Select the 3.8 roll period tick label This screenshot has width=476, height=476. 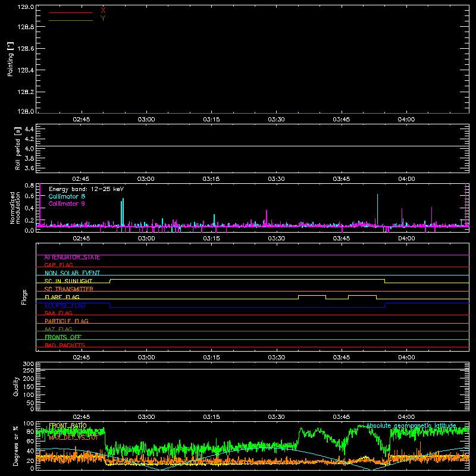(29, 158)
